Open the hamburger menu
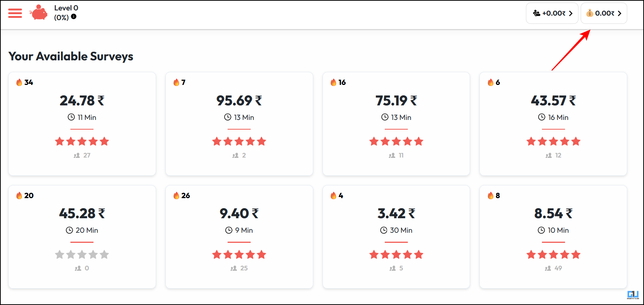The width and height of the screenshot is (644, 305). (x=15, y=13)
